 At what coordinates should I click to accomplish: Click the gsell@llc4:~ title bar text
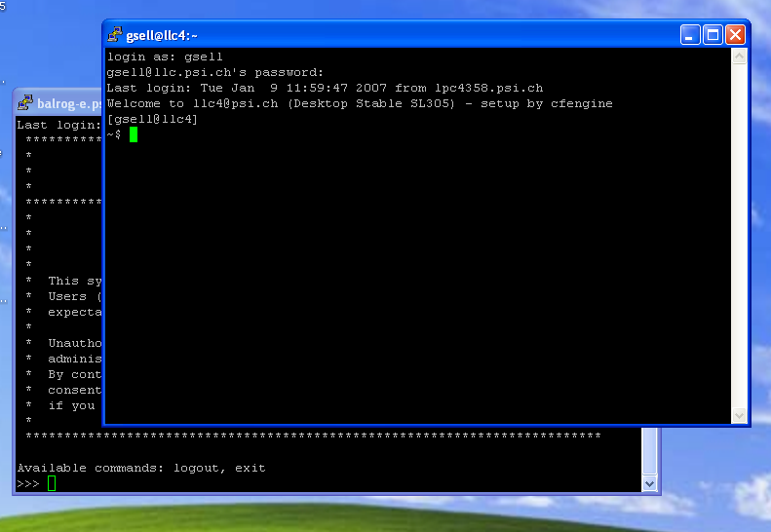162,35
